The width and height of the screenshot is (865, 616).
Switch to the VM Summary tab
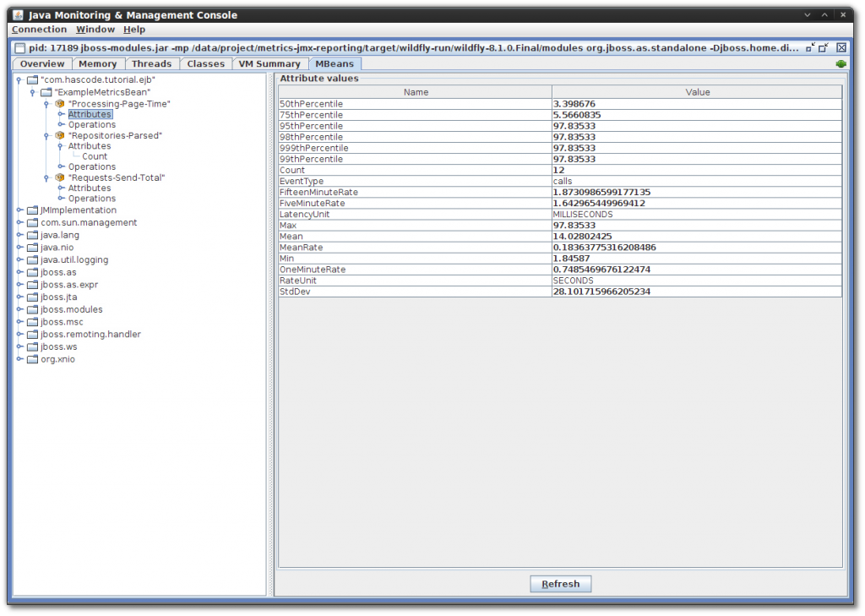(269, 63)
